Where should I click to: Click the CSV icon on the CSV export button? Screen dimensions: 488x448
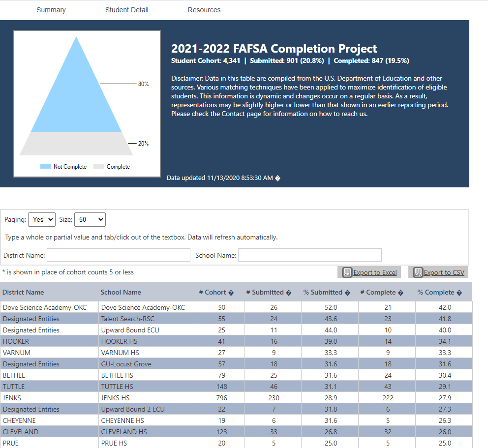point(418,272)
